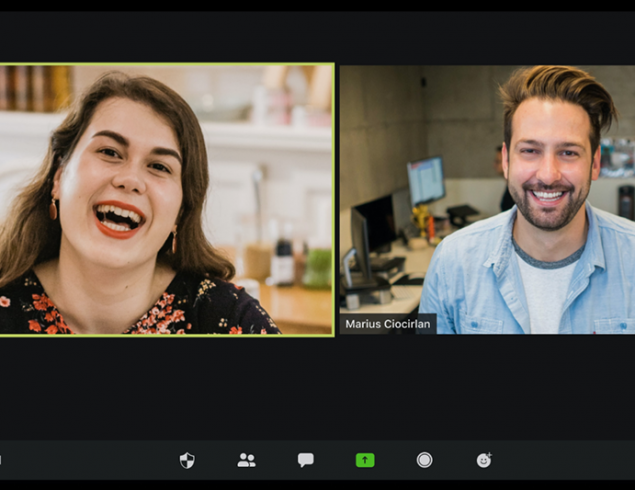Select the laughing woman's video tile
The image size is (635, 490).
point(167,200)
